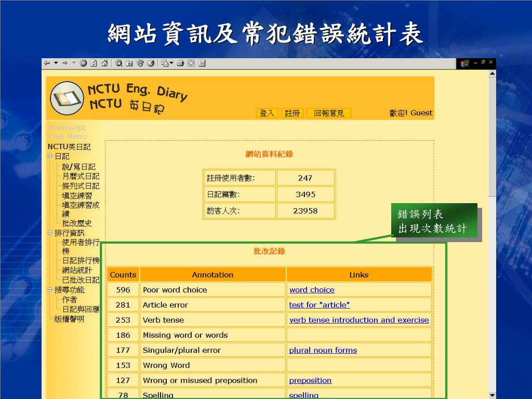Click the 回報意見 feedback button
This screenshot has height=399, width=532.
(329, 113)
